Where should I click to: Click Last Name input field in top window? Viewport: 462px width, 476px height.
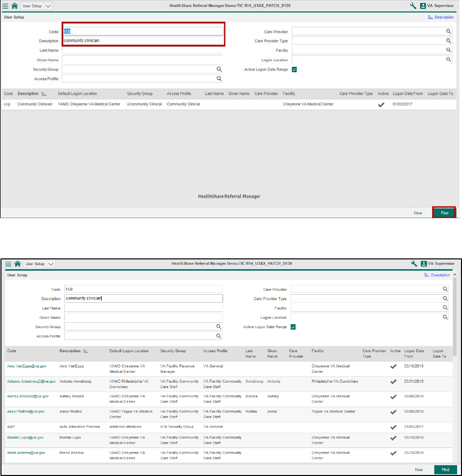(x=142, y=51)
